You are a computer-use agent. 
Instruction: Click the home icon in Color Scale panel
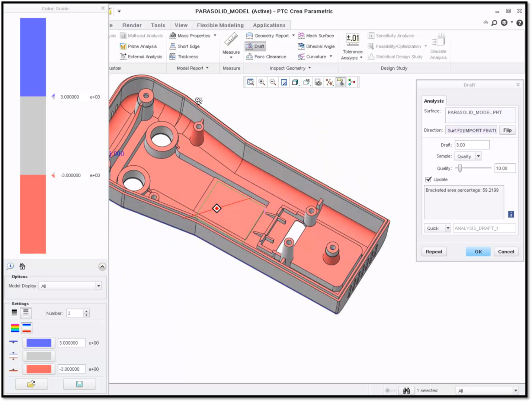(22, 267)
